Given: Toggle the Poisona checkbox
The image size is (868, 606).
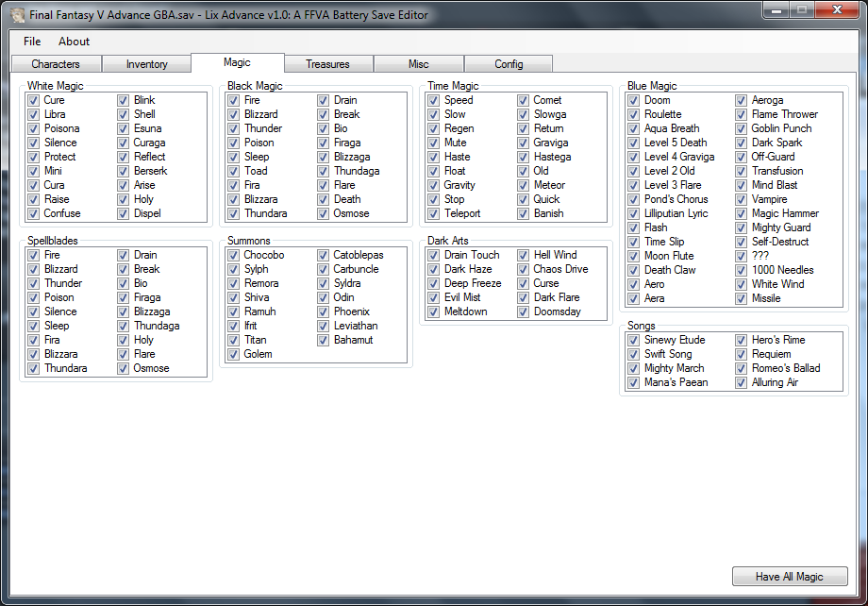Looking at the screenshot, I should pyautogui.click(x=34, y=128).
